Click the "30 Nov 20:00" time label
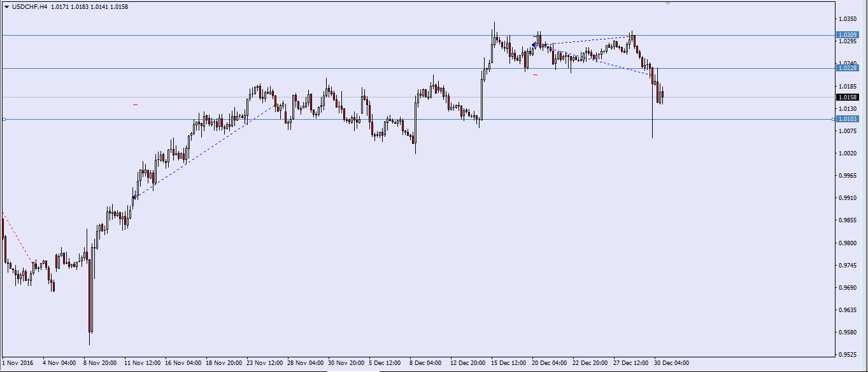This screenshot has height=372, width=868. coord(346,362)
